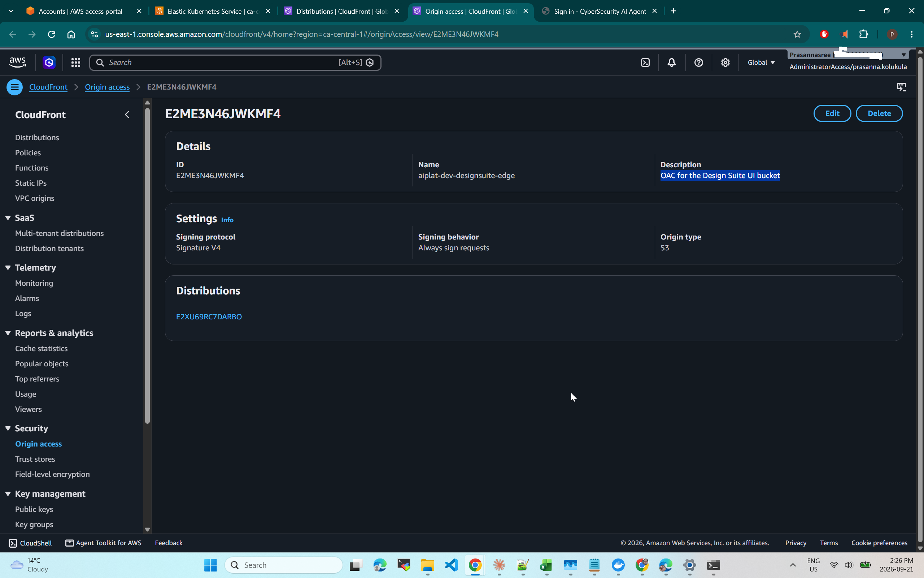Focus the AWS console search field

(x=235, y=62)
